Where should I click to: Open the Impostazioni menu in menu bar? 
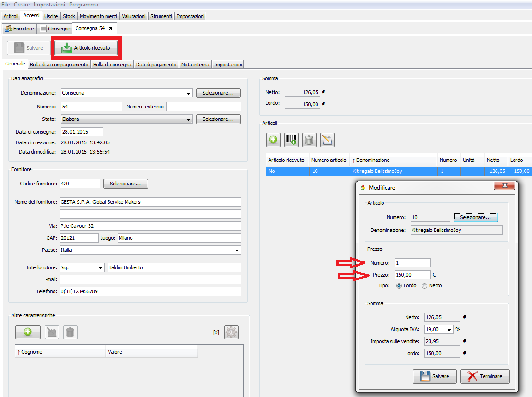pos(49,4)
